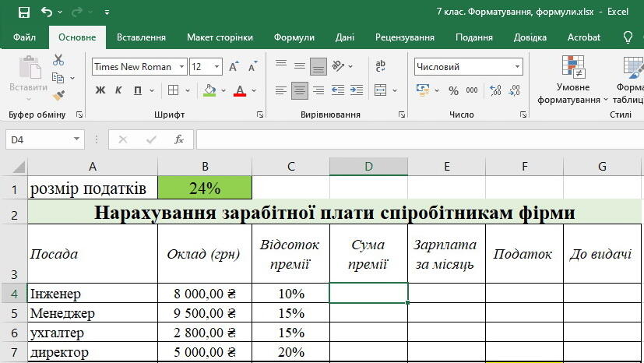Select Middle Align icon

tap(300, 66)
